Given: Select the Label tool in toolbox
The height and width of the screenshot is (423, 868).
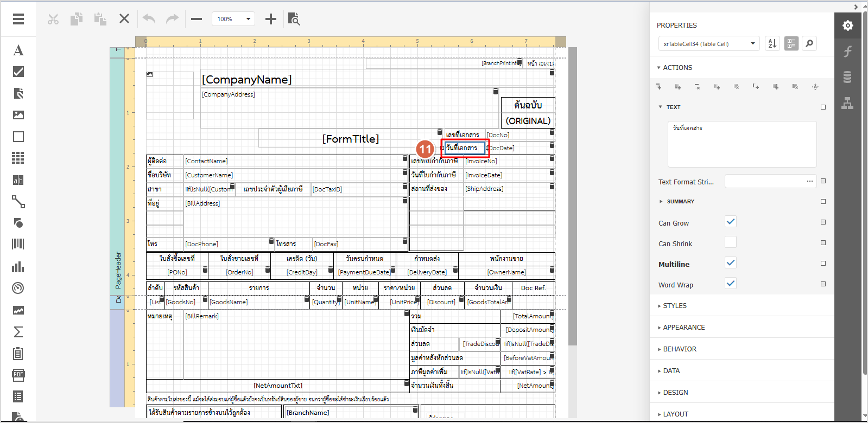Looking at the screenshot, I should tap(18, 50).
